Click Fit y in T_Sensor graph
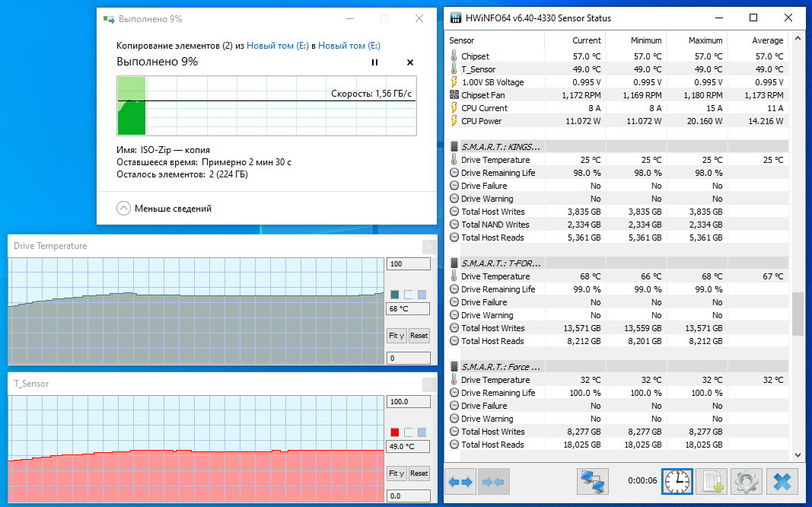 396,474
